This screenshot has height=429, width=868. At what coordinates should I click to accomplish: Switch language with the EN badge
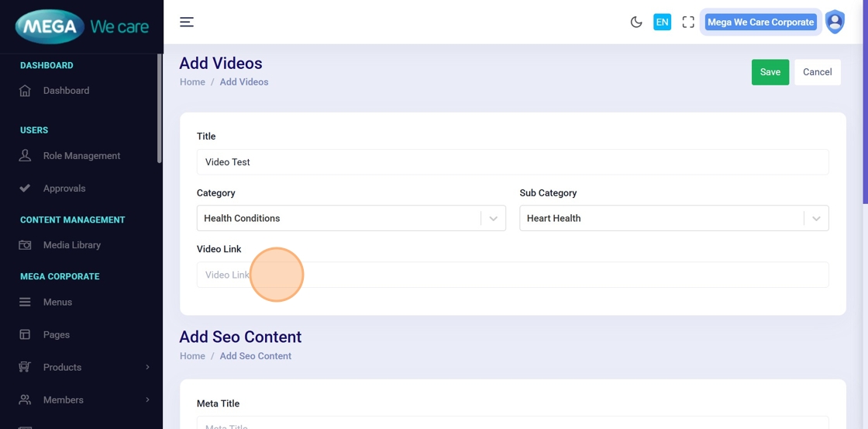click(x=662, y=22)
